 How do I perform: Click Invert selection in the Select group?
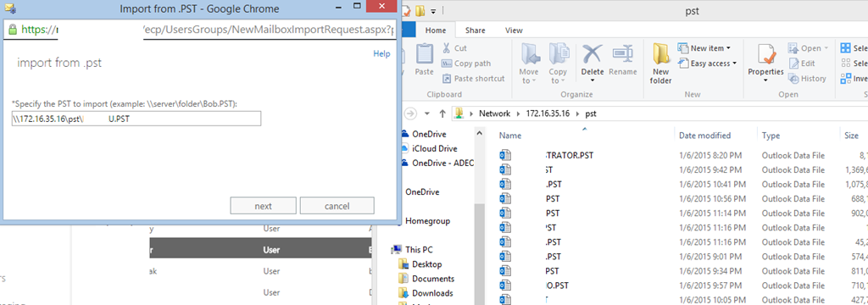point(854,79)
